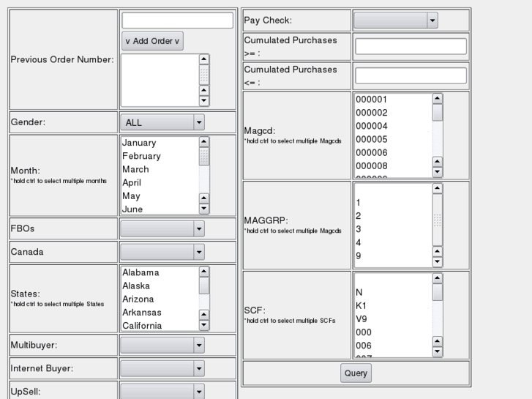Click the MAGGRP list scrollbar thumb
This screenshot has width=532, height=399.
[x=438, y=220]
